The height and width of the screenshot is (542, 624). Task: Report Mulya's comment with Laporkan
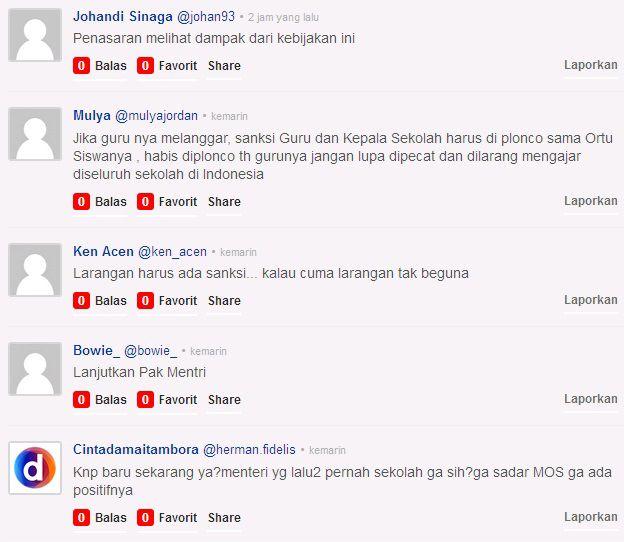[x=591, y=201]
